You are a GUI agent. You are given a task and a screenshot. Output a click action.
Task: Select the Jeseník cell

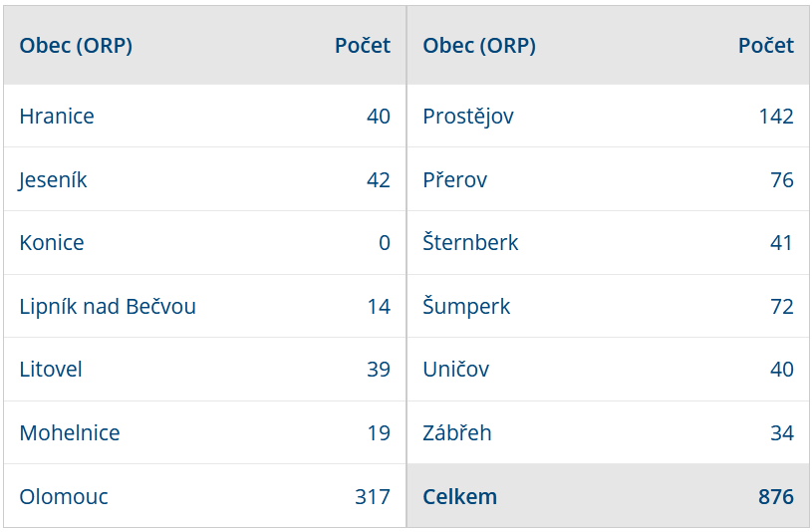pyautogui.click(x=52, y=179)
